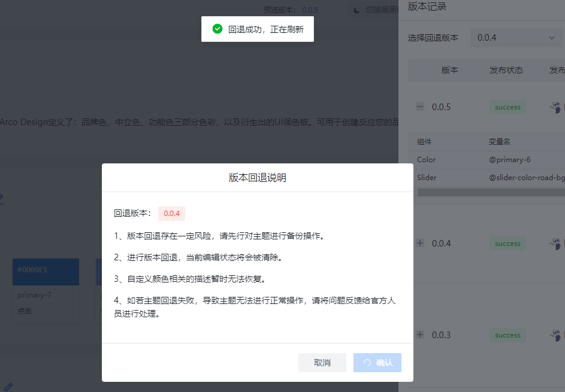Click the 取消 cancel button
Image resolution: width=565 pixels, height=392 pixels.
[322, 363]
